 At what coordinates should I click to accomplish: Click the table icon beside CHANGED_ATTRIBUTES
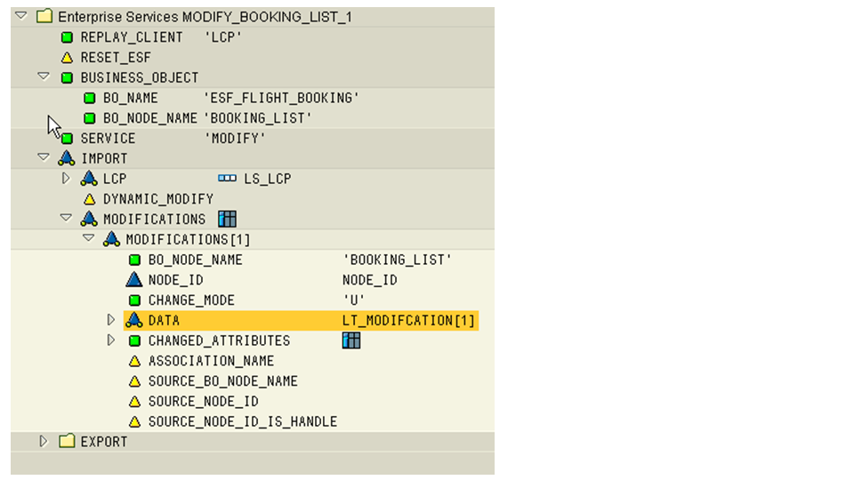coord(351,340)
